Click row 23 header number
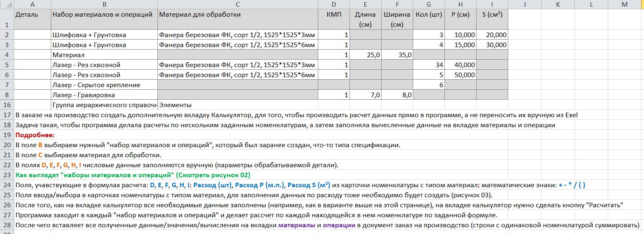Image resolution: width=644 pixels, height=234 pixels. [x=7, y=175]
